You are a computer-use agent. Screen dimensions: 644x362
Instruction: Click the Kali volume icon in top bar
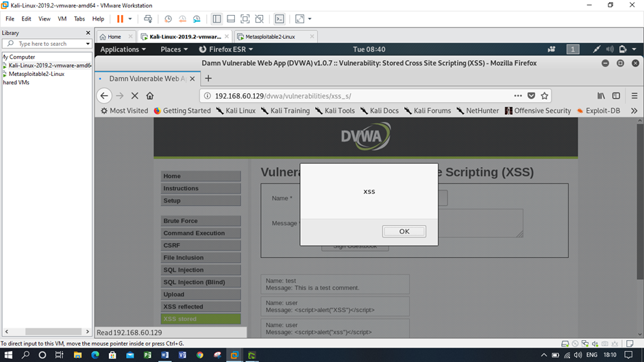(x=610, y=49)
